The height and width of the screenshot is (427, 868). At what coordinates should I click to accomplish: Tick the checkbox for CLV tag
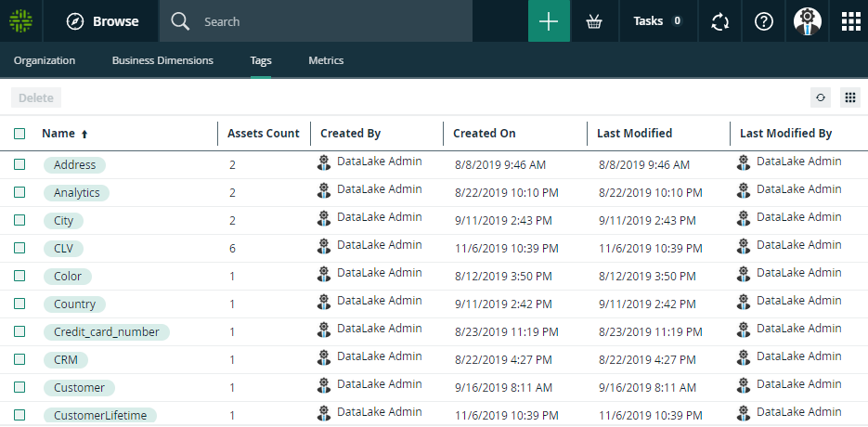tap(19, 248)
